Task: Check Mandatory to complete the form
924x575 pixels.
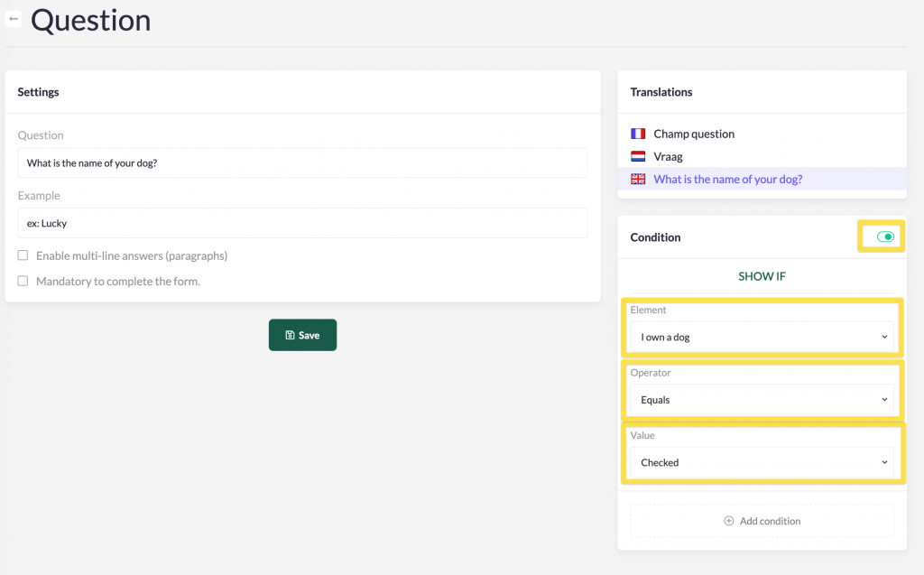Action: pos(23,281)
